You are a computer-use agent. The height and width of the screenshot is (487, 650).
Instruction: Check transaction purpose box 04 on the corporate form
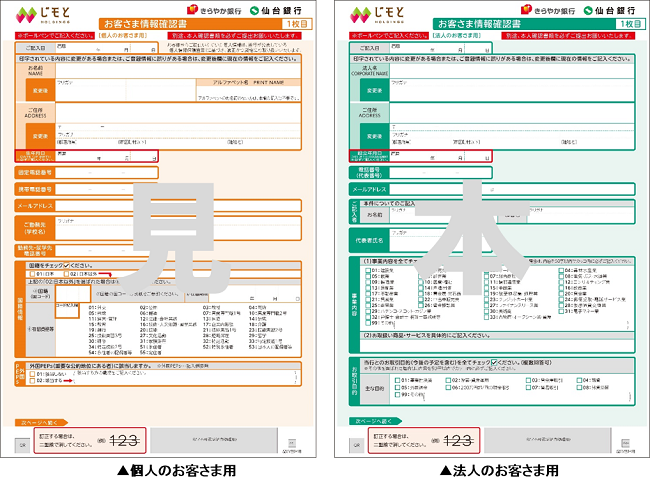tap(579, 380)
